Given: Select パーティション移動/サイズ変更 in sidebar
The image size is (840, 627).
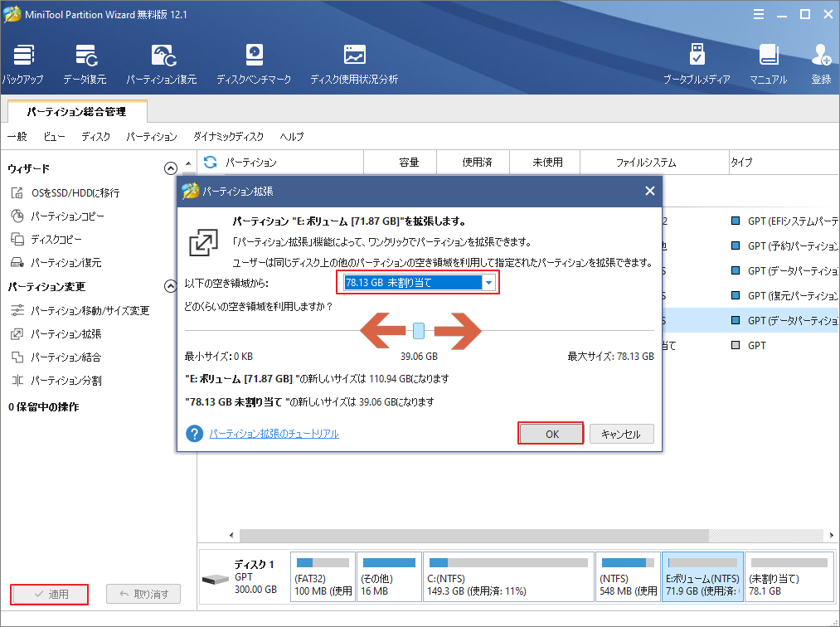Looking at the screenshot, I should coord(80,311).
